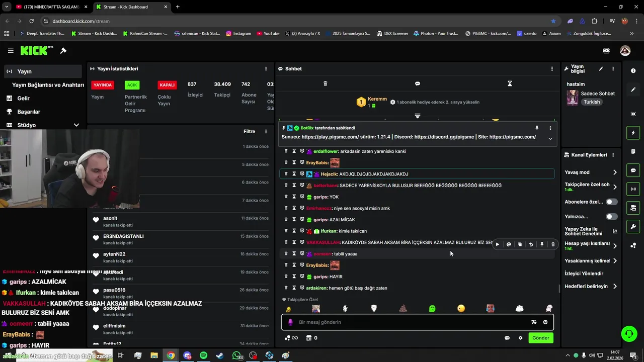Open Steam from the Windows taskbar
This screenshot has height=362, width=644.
[x=220, y=355]
